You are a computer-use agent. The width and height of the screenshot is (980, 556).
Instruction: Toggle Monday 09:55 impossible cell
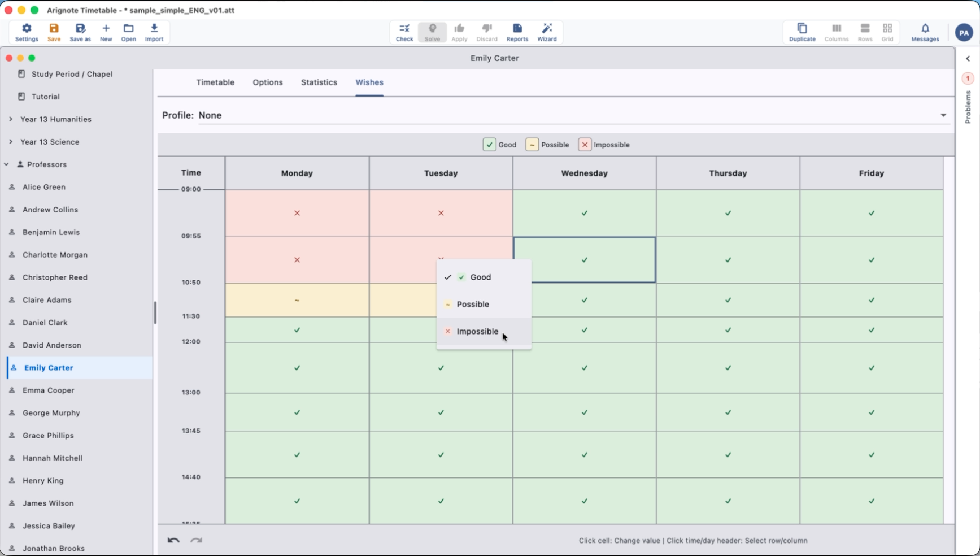pyautogui.click(x=297, y=260)
